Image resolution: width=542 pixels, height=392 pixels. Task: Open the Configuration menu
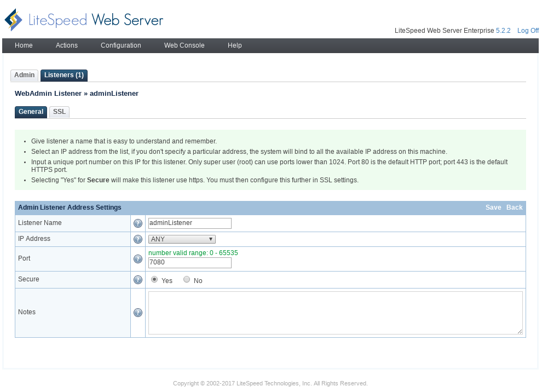pyautogui.click(x=120, y=45)
